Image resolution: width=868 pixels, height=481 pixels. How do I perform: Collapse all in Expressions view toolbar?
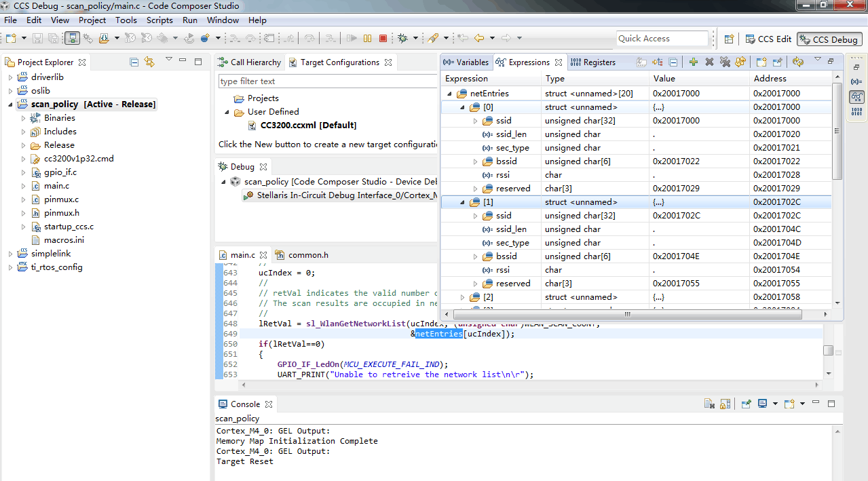673,62
